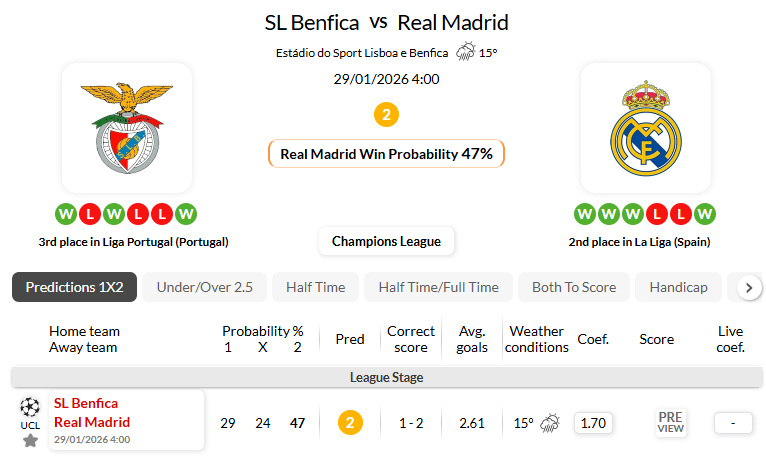Screen dimensions: 766x462
Task: Switch to Half Time/Full Time tab
Action: pos(438,287)
